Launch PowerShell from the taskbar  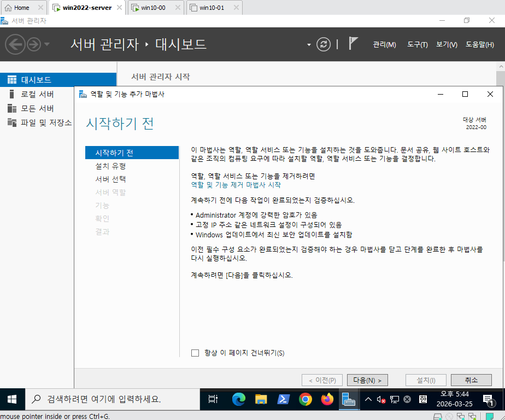click(283, 399)
